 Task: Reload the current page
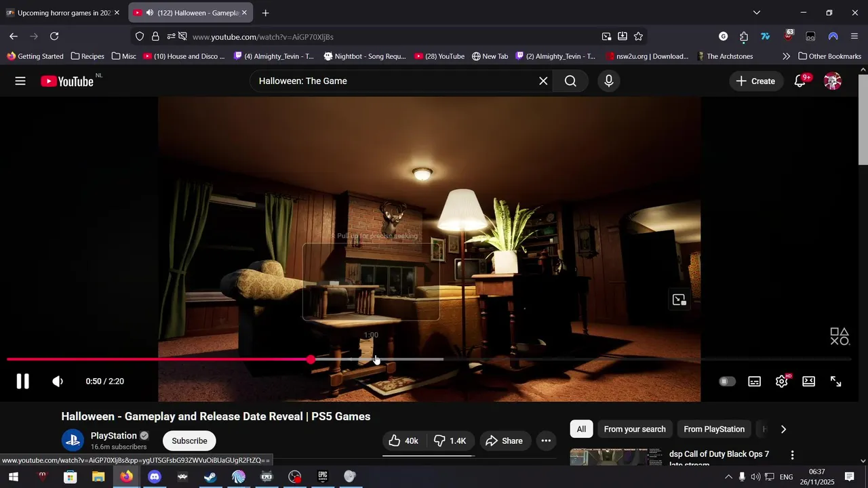click(54, 37)
